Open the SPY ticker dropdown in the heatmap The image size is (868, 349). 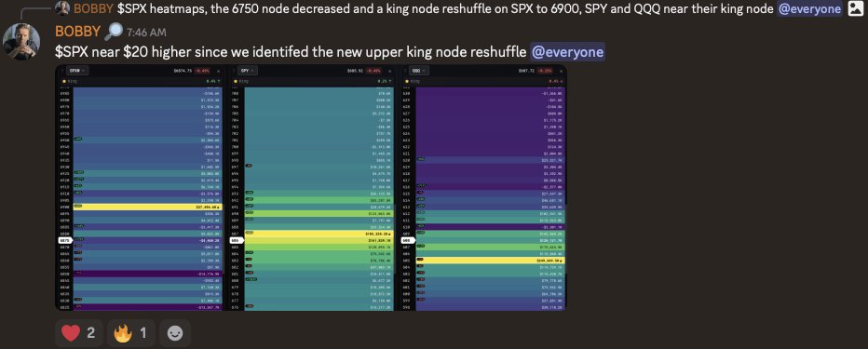(248, 71)
